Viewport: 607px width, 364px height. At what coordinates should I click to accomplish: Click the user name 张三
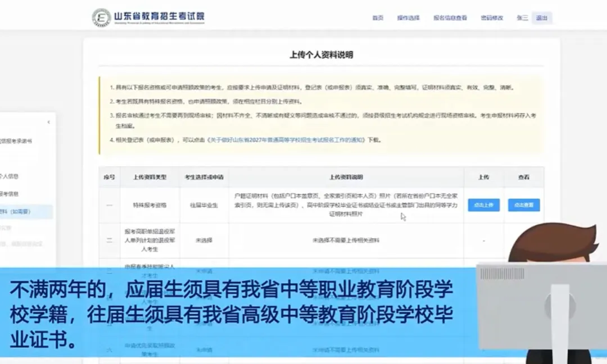(x=522, y=18)
